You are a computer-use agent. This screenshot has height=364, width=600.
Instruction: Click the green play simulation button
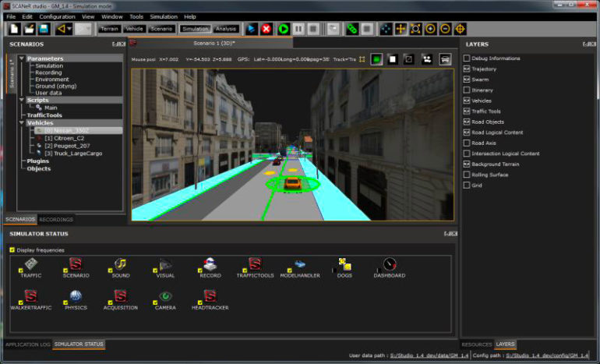tap(282, 29)
